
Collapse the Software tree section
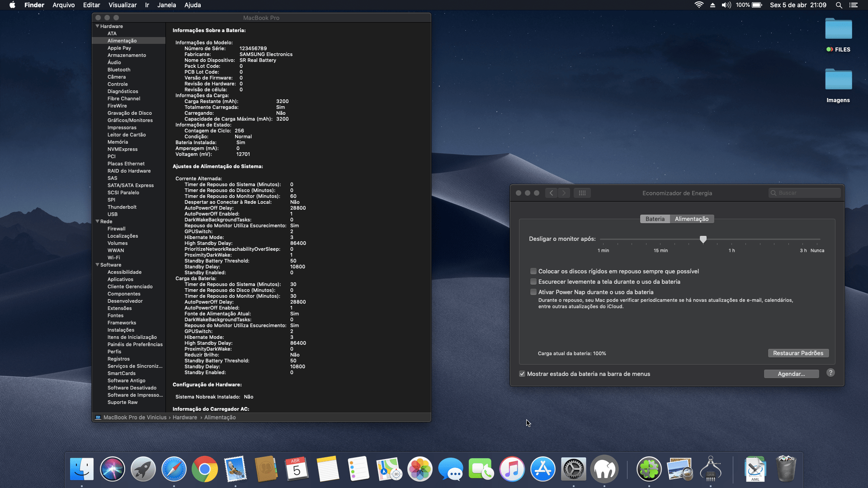[x=97, y=265]
